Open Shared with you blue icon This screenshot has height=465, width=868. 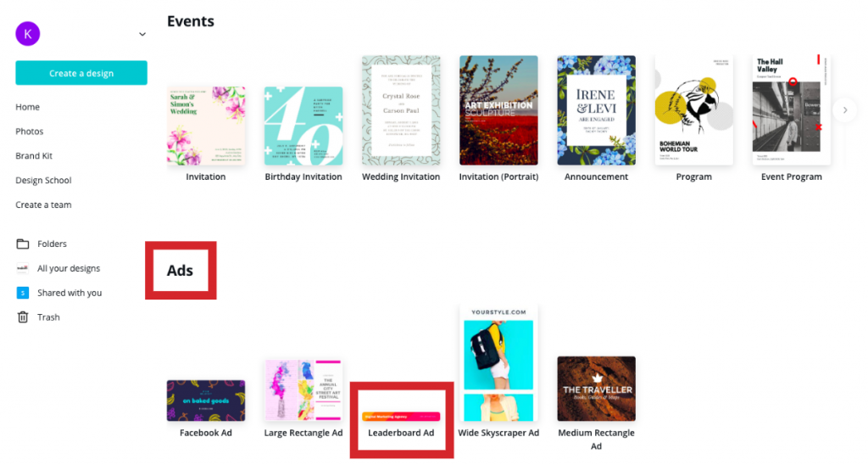click(x=23, y=293)
